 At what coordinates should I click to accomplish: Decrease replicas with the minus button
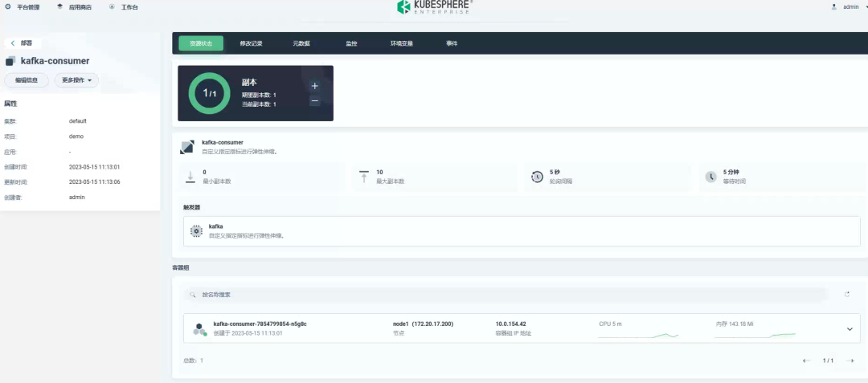point(314,100)
